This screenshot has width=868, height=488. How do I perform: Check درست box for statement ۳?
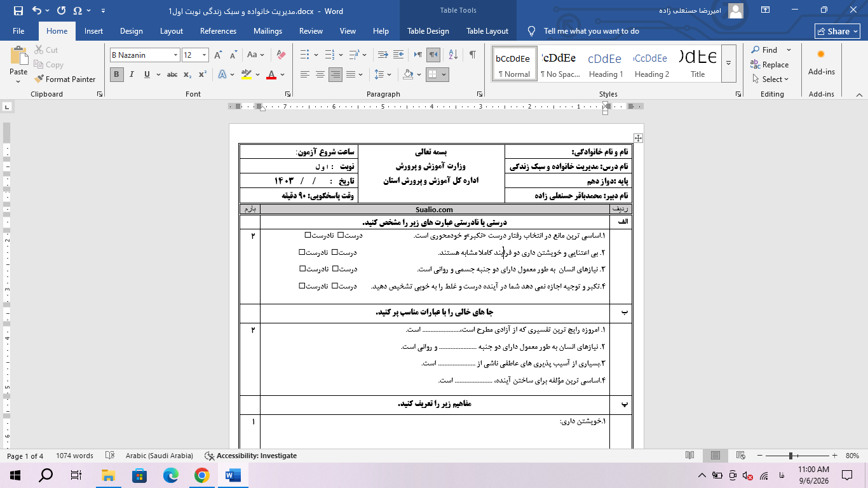(335, 269)
